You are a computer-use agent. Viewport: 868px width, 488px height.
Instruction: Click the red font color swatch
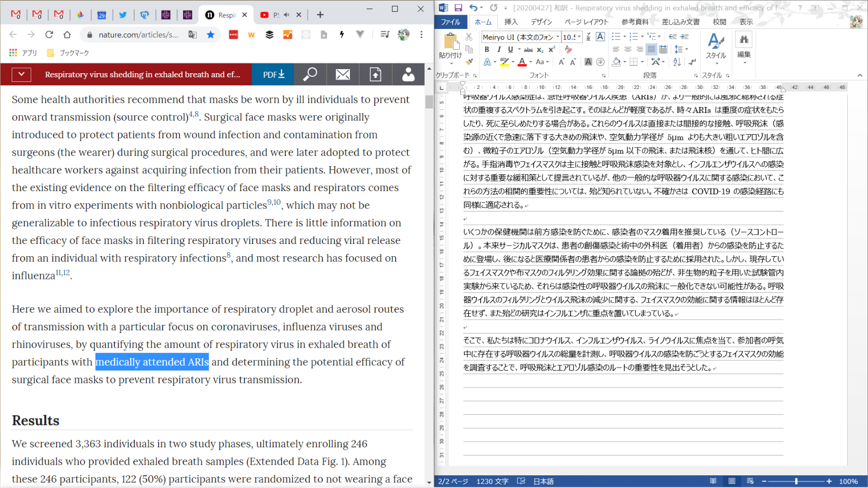[522, 62]
